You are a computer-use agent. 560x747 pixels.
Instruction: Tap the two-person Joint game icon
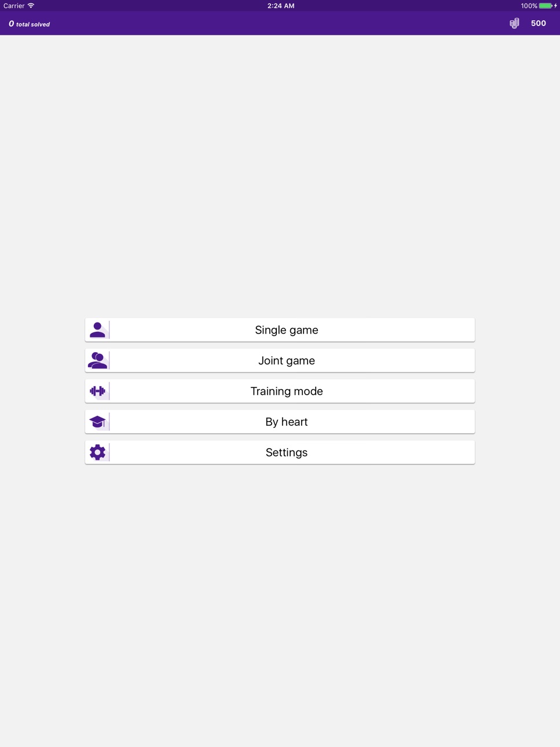click(x=97, y=361)
